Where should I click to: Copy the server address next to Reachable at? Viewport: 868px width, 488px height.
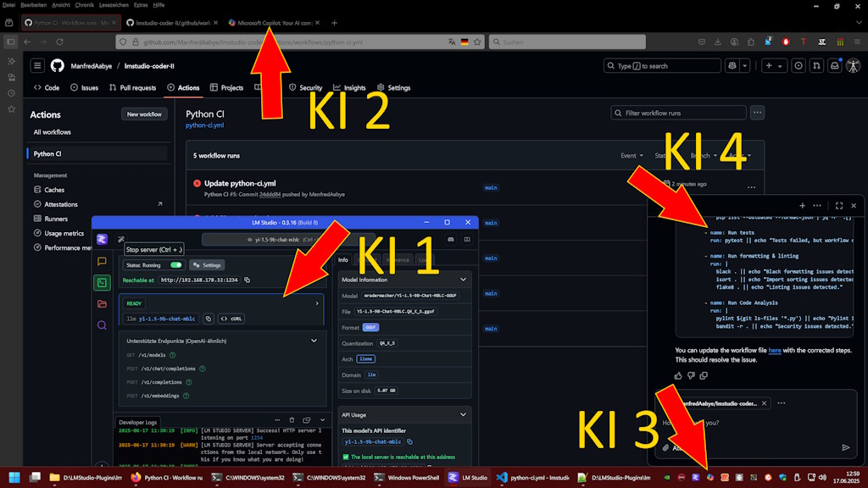[248, 280]
